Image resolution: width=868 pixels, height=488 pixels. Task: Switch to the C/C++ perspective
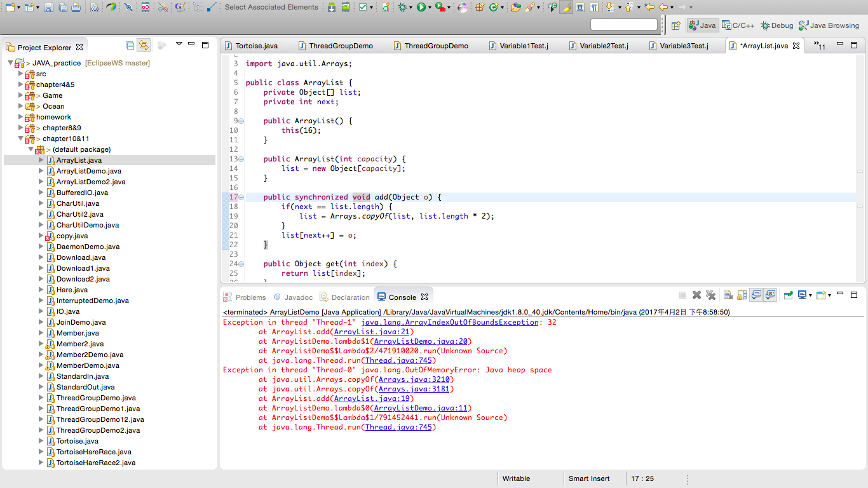pos(738,25)
